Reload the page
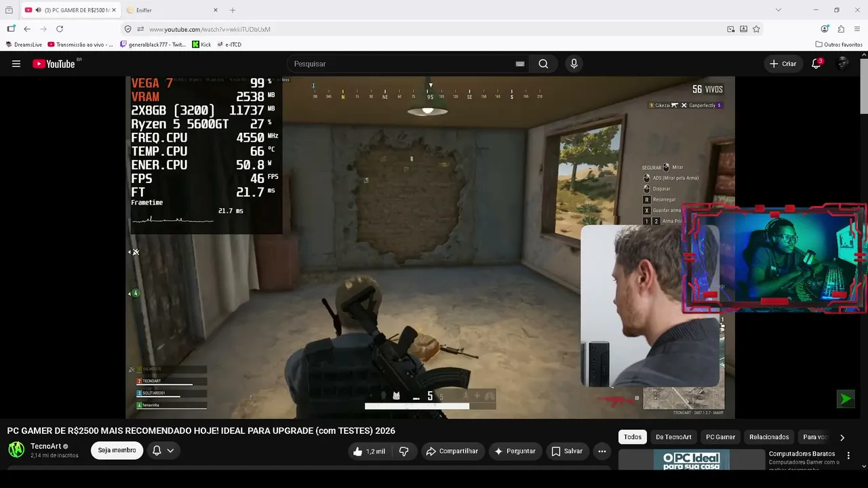 tap(60, 29)
